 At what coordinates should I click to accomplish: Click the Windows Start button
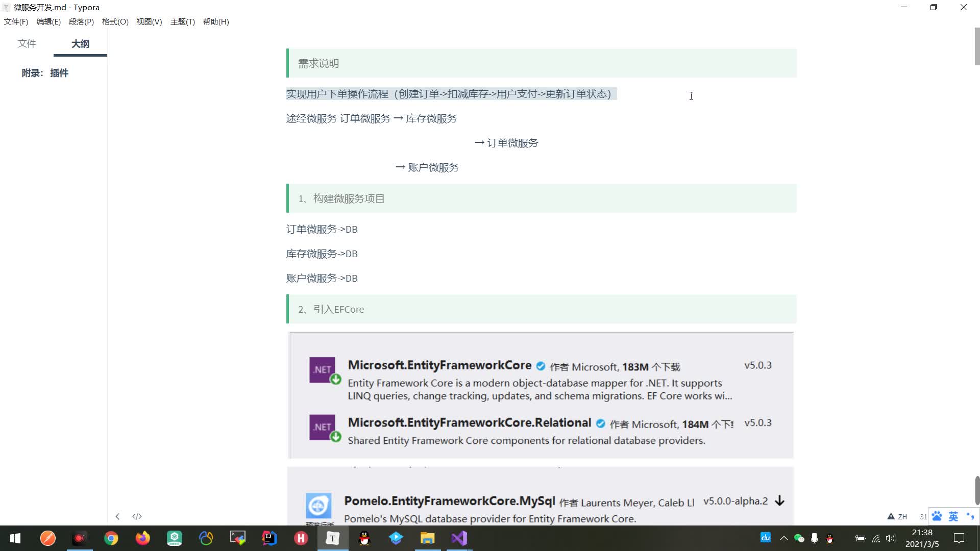pyautogui.click(x=15, y=538)
